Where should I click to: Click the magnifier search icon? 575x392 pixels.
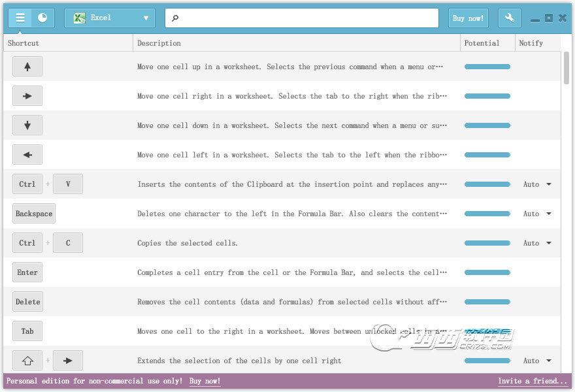(175, 18)
